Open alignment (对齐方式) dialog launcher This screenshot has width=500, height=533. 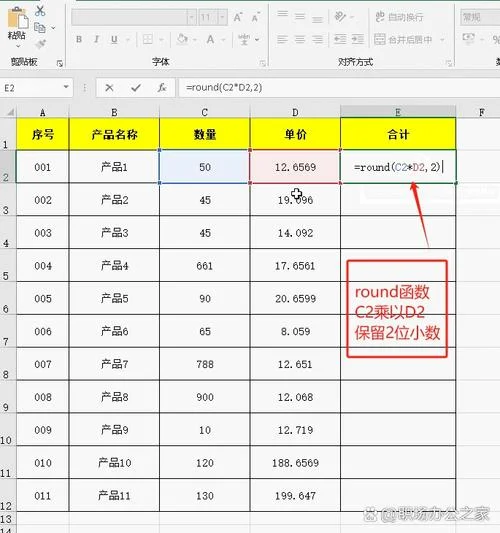coord(449,63)
